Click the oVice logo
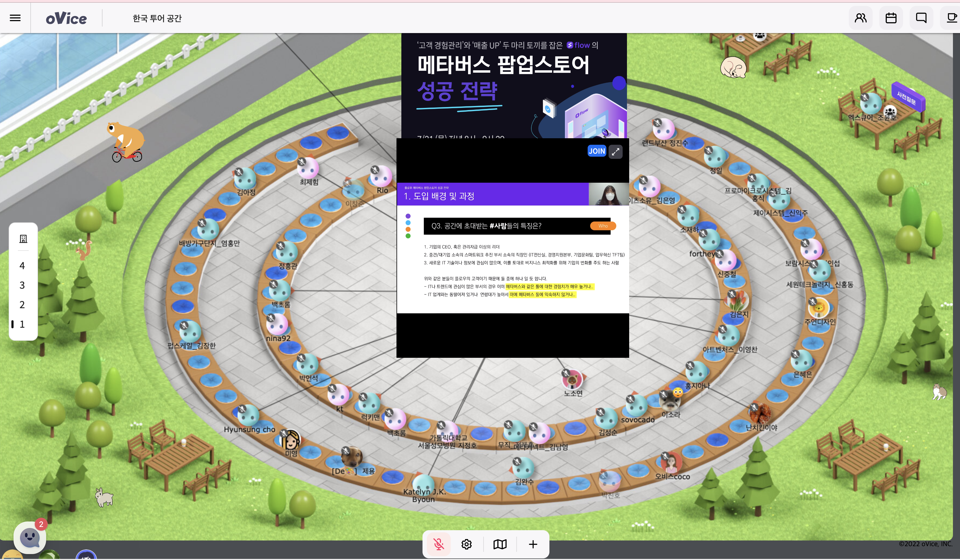 coord(66,18)
